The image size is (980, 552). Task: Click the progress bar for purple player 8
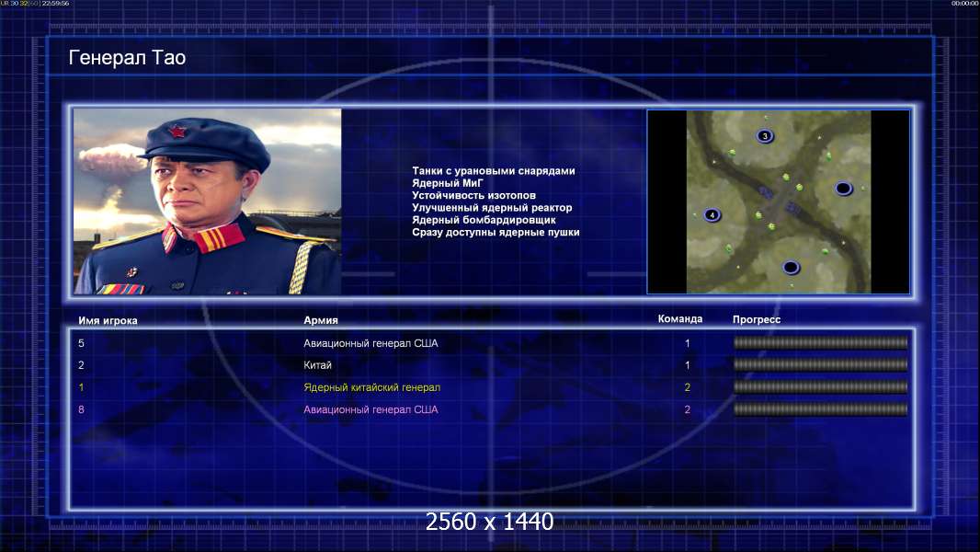pos(821,409)
